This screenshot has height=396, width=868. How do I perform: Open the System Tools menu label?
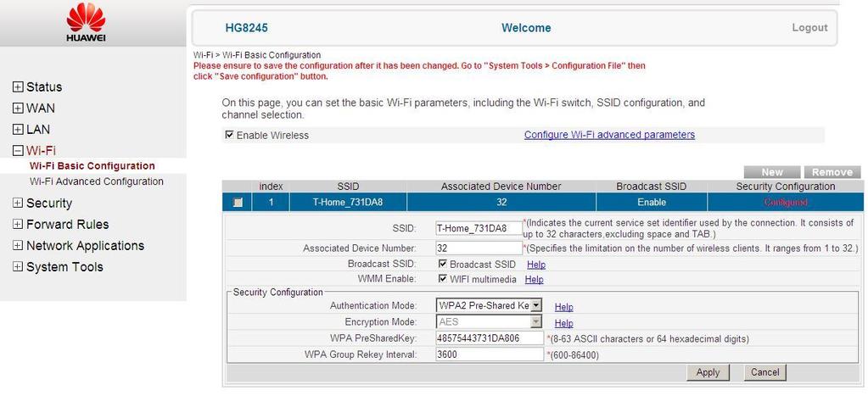(64, 266)
